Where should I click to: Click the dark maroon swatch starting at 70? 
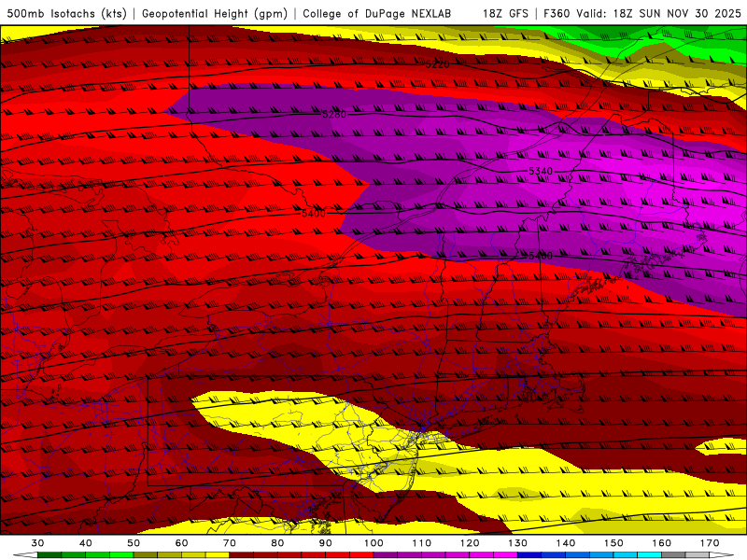click(x=242, y=555)
